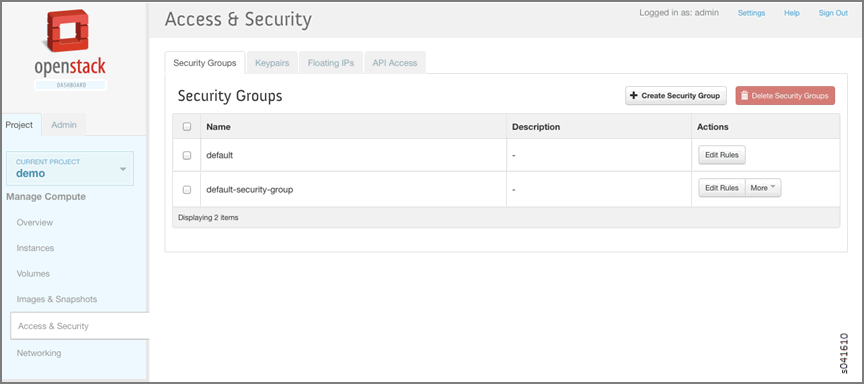Click the Manage Compute heading
864x384 pixels.
(x=46, y=197)
